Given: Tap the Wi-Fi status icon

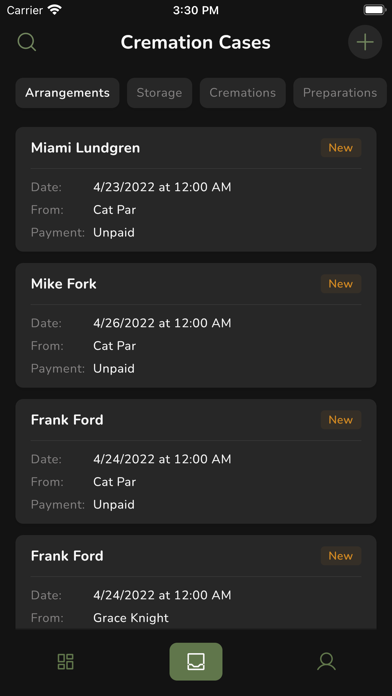Looking at the screenshot, I should (55, 10).
